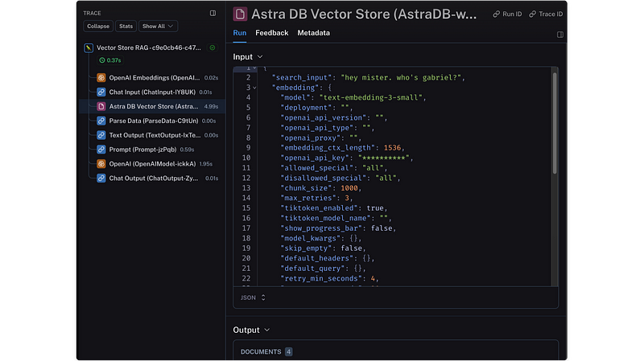Open the JSON format selector
Screen dimensions: 644x361
pyautogui.click(x=253, y=297)
